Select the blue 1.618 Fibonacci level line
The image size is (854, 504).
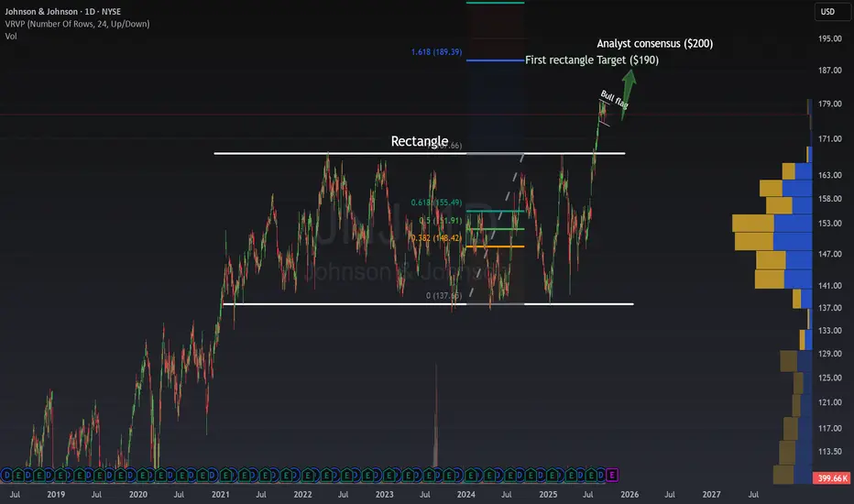[495, 60]
